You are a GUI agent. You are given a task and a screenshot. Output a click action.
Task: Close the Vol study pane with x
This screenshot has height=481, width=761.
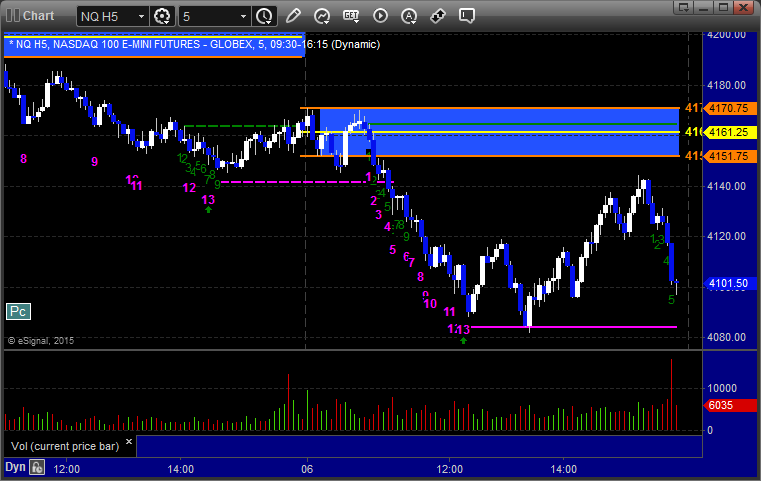(129, 442)
